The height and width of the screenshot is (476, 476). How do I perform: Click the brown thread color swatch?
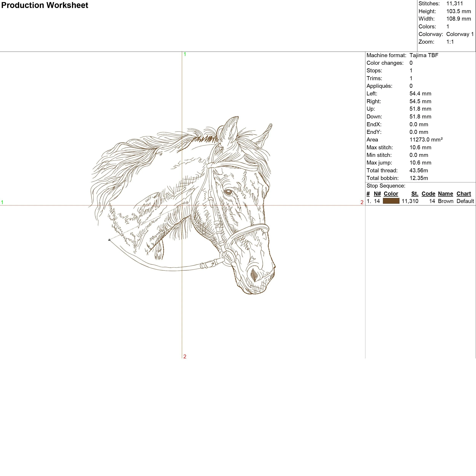391,201
